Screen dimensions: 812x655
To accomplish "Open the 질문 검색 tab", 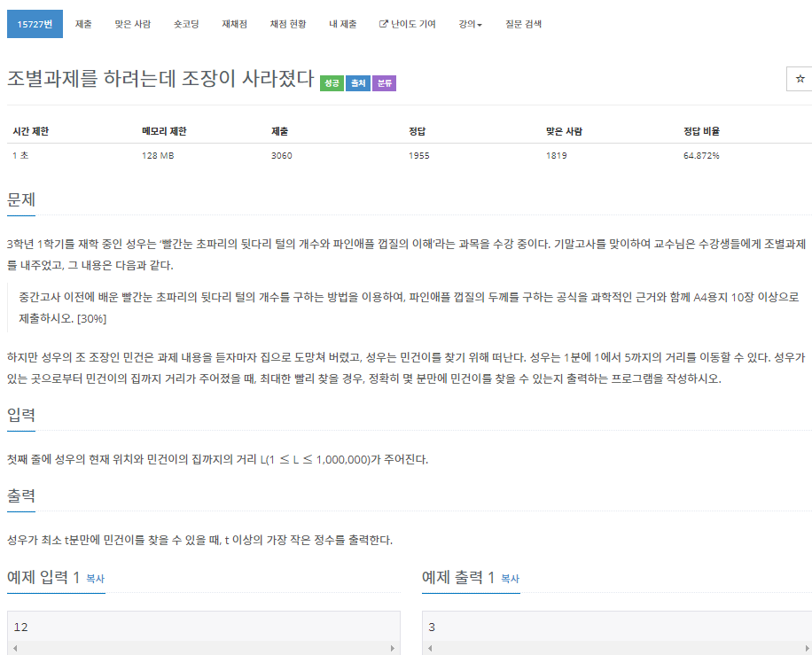I will (x=524, y=24).
